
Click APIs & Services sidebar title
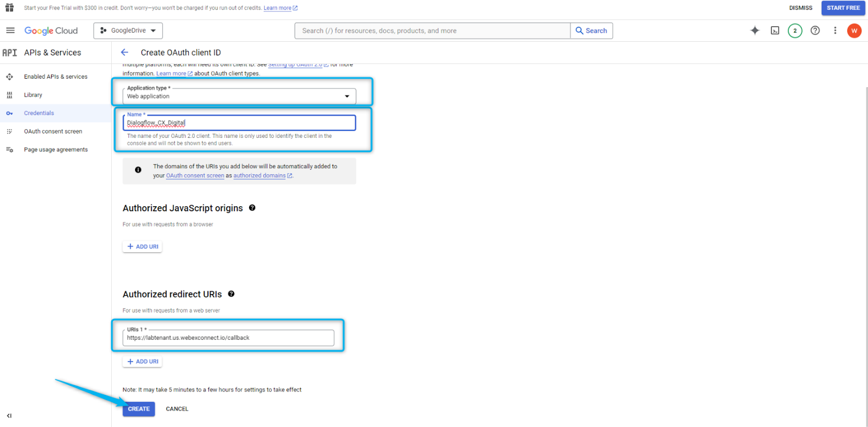(53, 53)
